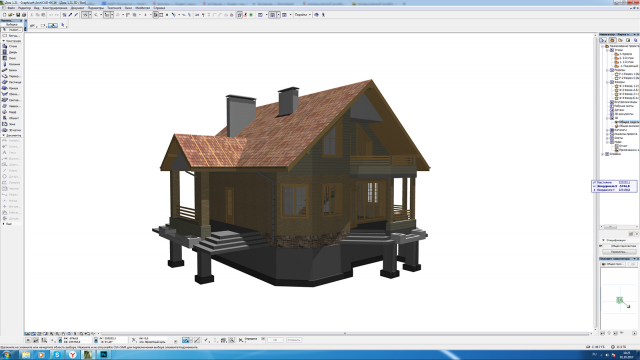
Task: Open the Справка menu
Action: [x=159, y=8]
